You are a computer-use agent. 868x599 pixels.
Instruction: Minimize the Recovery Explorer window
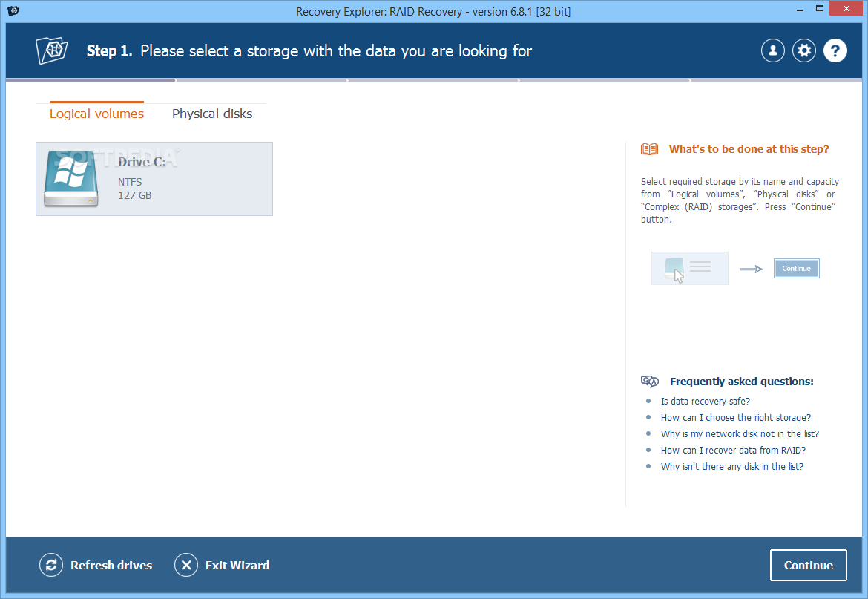[799, 9]
